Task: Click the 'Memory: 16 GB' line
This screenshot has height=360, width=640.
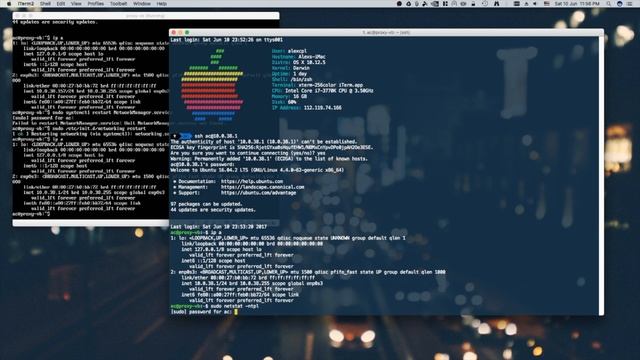Action: coord(289,96)
